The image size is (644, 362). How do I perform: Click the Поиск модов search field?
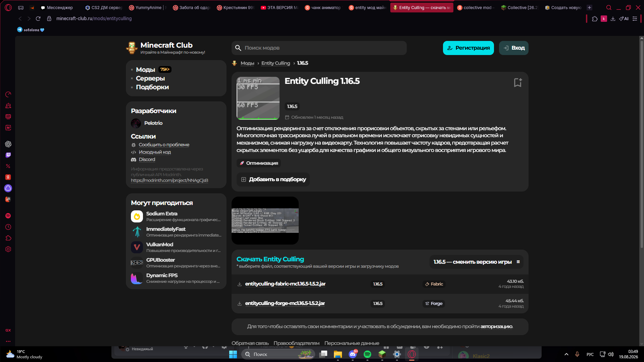tap(319, 48)
